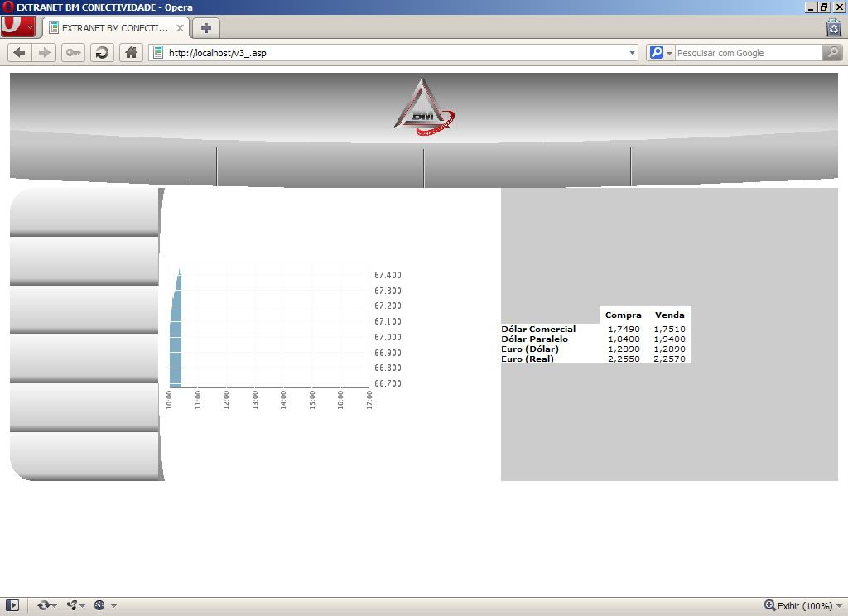Open the search engine selector dropdown
The width and height of the screenshot is (848, 616).
click(660, 53)
